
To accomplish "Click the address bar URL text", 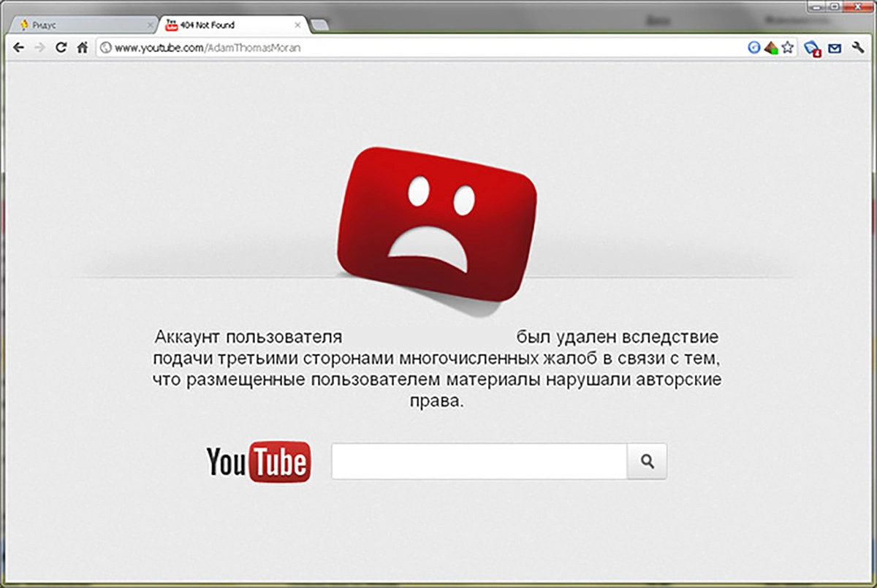I will tap(208, 48).
